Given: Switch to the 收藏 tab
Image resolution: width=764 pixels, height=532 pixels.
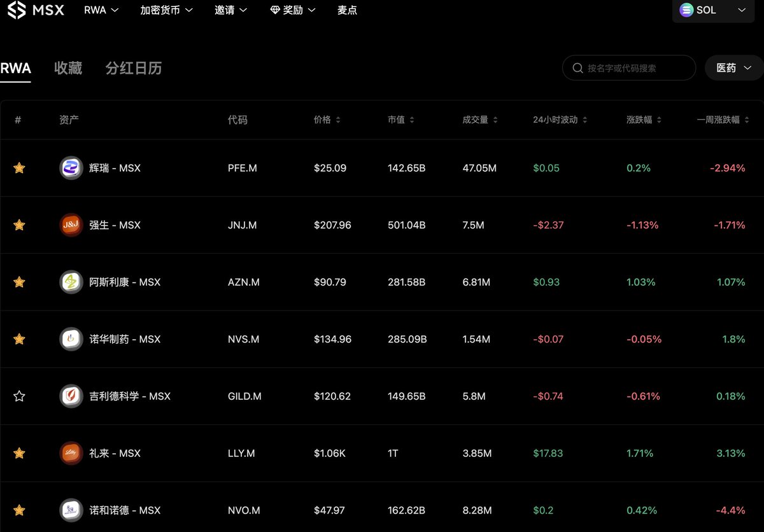Looking at the screenshot, I should click(68, 68).
